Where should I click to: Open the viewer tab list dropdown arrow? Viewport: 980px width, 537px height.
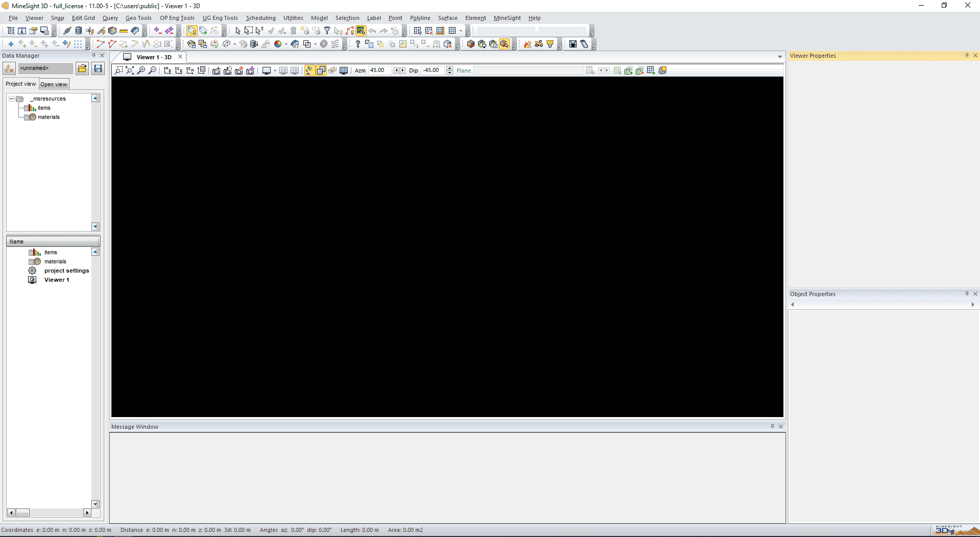pos(780,57)
